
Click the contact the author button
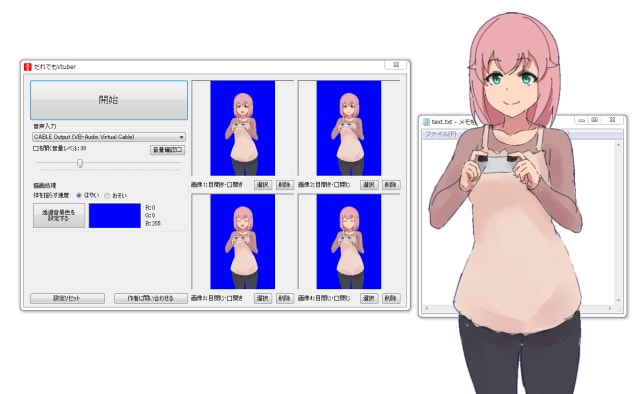[151, 298]
